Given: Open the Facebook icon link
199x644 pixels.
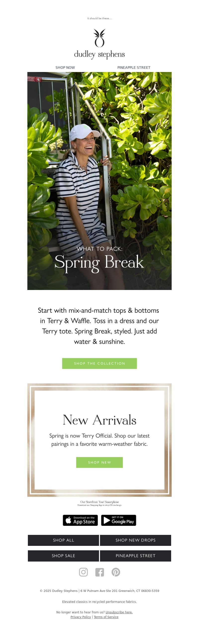Looking at the screenshot, I should tap(99, 572).
